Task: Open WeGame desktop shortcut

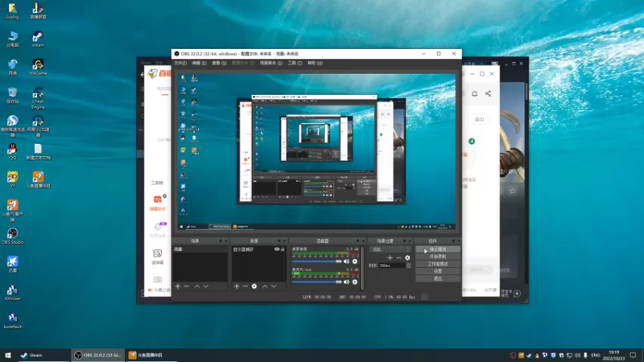Action: pos(38,68)
